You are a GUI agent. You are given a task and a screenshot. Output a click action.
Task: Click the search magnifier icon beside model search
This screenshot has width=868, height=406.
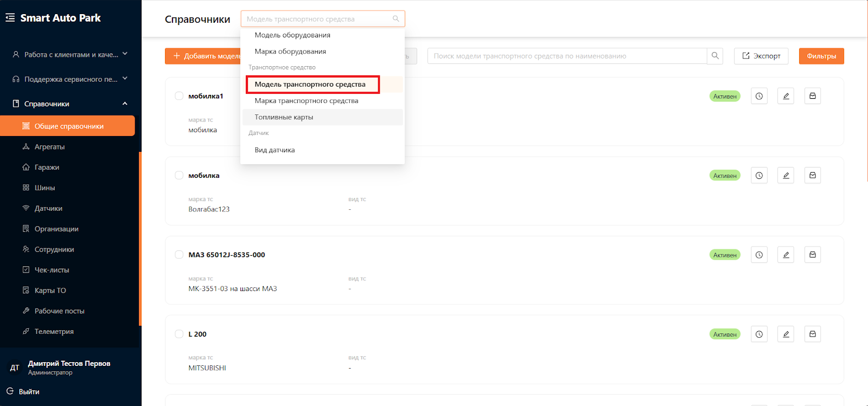715,56
